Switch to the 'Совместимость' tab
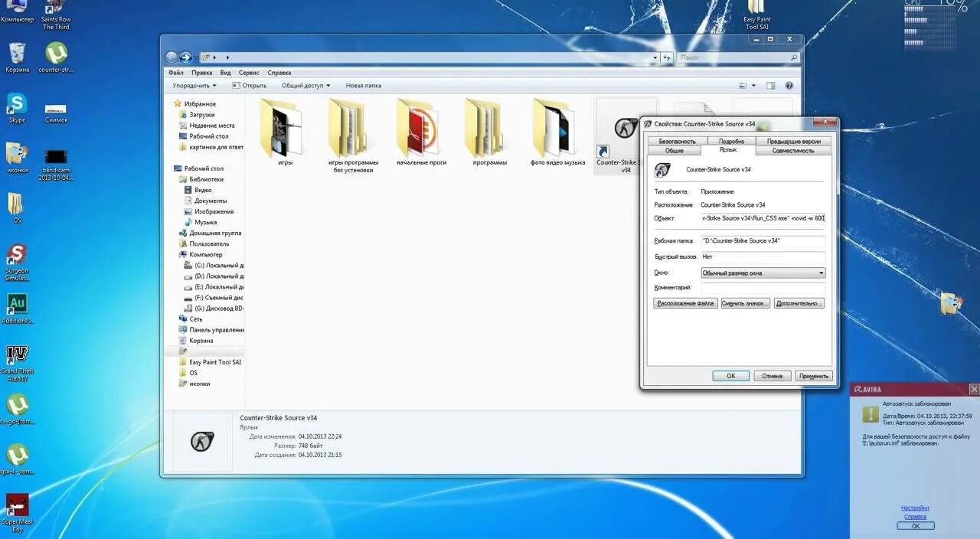The width and height of the screenshot is (980, 539). 793,151
